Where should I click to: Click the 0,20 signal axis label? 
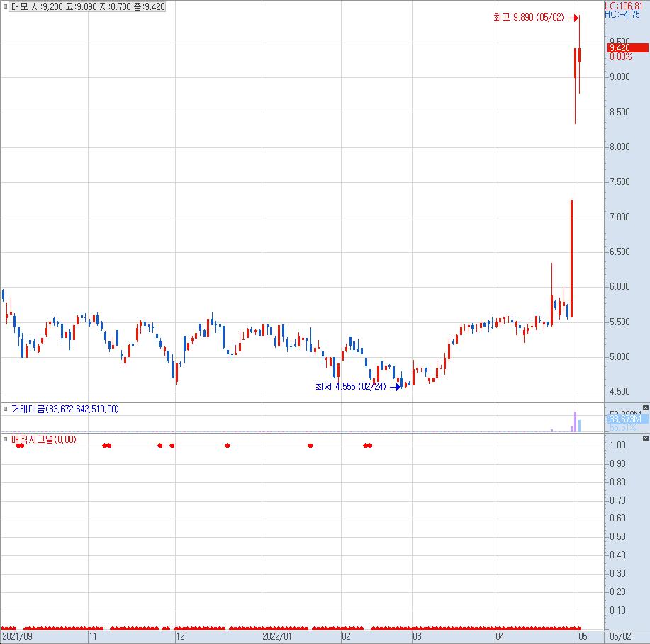pyautogui.click(x=617, y=592)
